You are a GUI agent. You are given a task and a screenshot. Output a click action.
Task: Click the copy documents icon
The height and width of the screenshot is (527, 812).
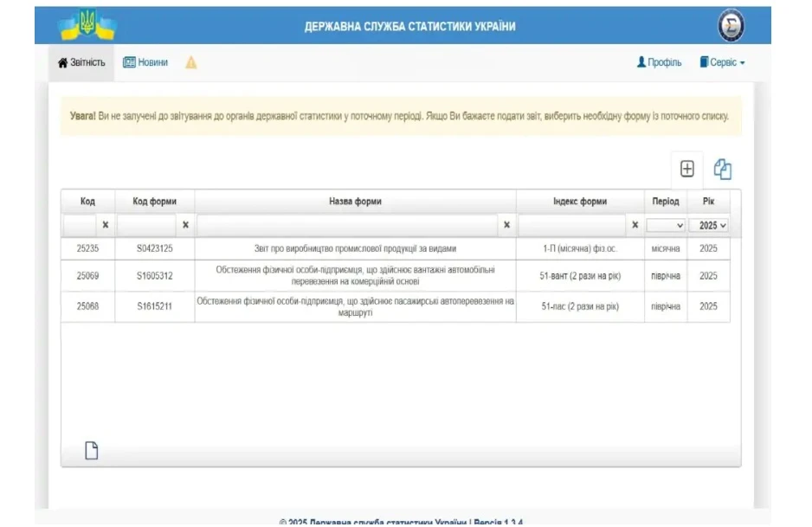coord(723,169)
